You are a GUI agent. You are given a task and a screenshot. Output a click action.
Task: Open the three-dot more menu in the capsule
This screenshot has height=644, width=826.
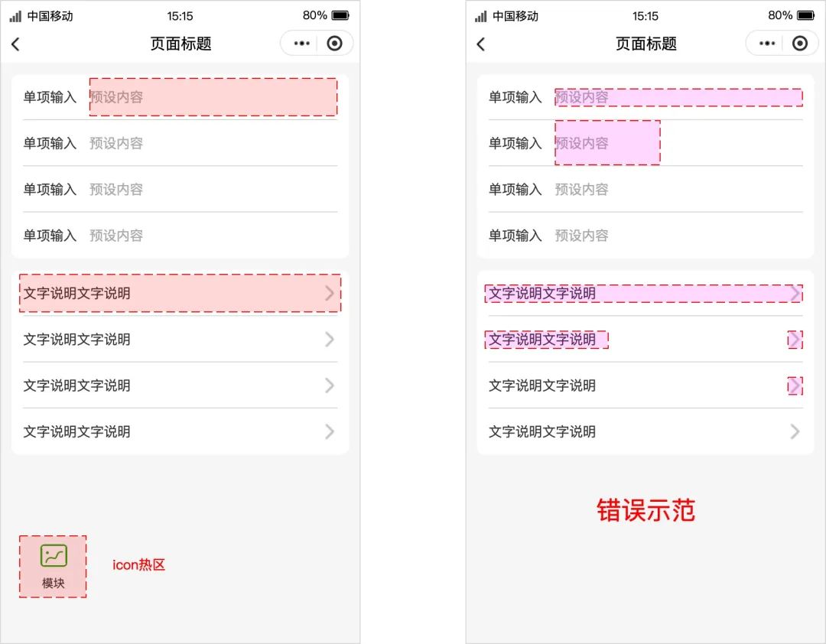[x=301, y=44]
